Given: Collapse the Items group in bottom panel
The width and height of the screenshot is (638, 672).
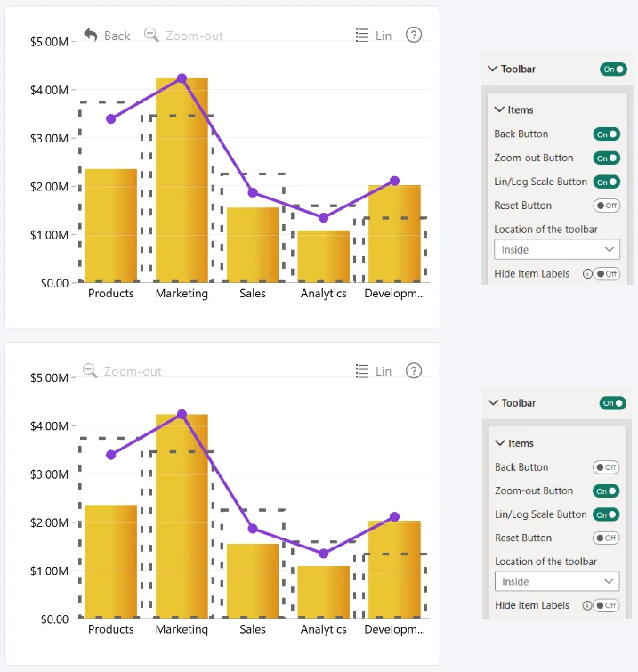Looking at the screenshot, I should click(499, 442).
